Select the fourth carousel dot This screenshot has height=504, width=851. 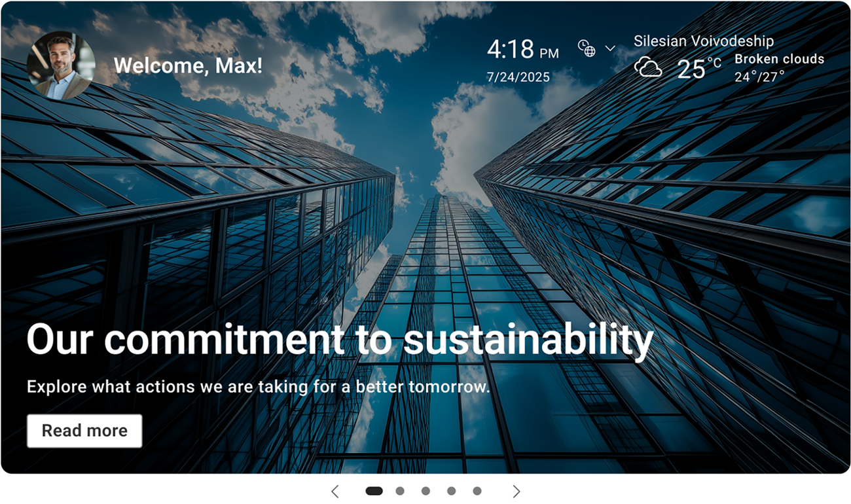coord(451,491)
